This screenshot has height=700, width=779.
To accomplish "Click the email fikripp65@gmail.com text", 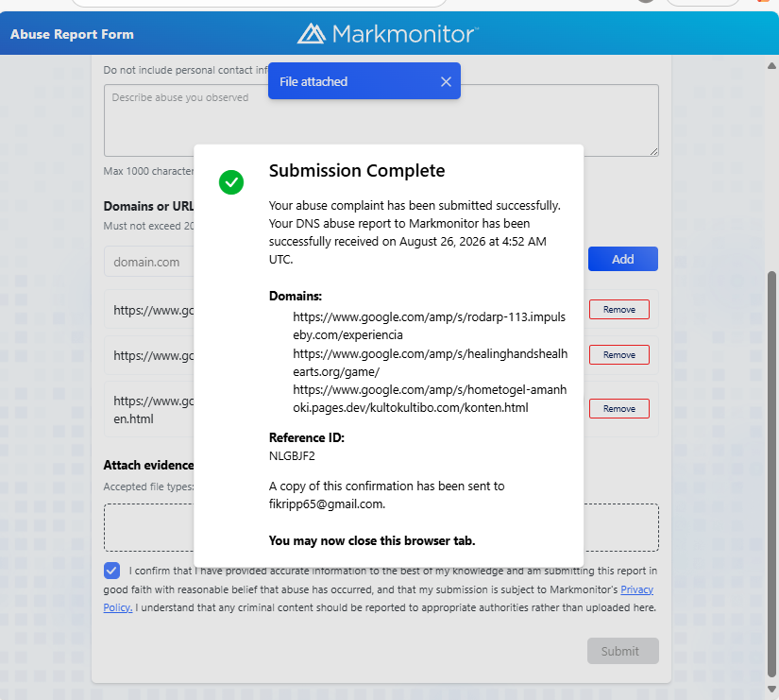I will [327, 504].
